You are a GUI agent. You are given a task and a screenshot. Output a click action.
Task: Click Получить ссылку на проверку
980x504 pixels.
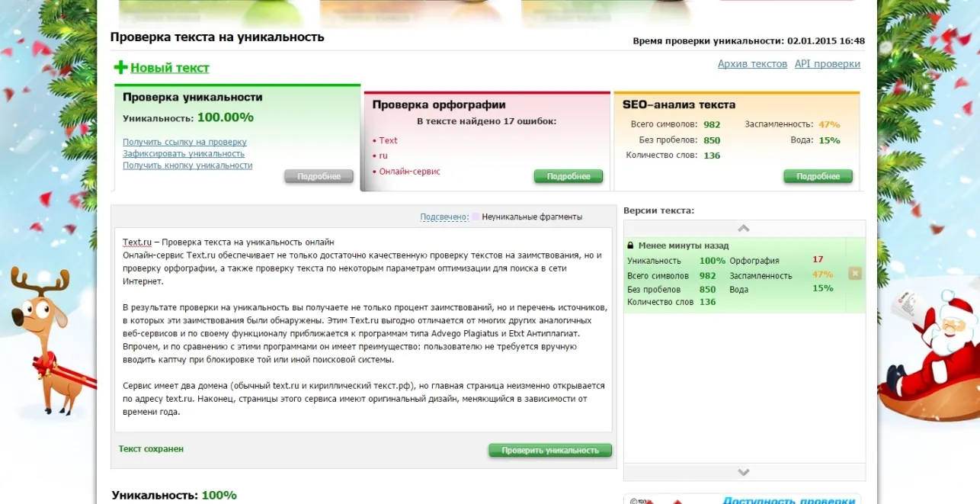[x=184, y=142]
